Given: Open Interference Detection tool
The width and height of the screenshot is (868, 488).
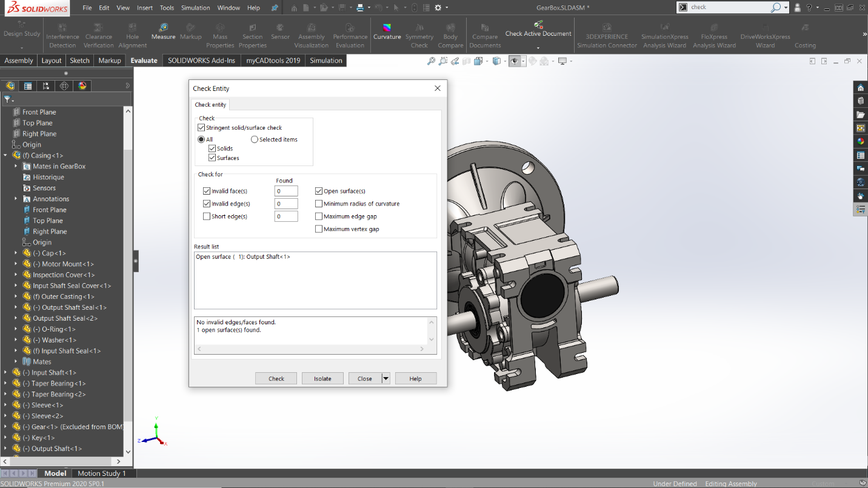Looking at the screenshot, I should click(x=62, y=36).
